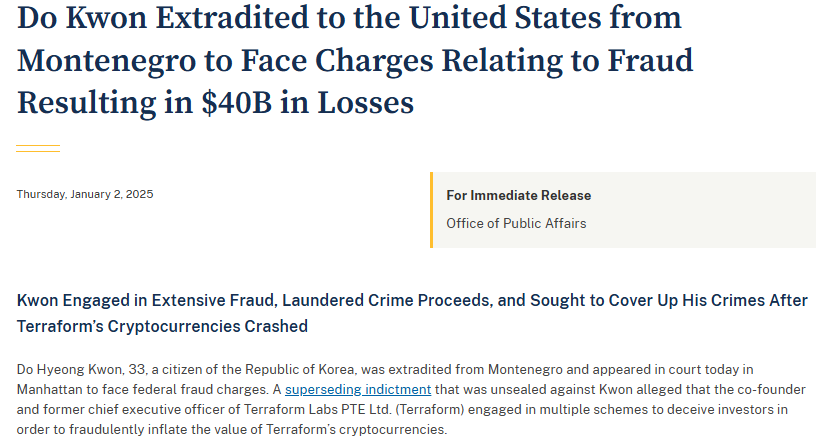Click the word Montenegro in the headline
Screen dimensions: 824x439
pyautogui.click(x=107, y=61)
